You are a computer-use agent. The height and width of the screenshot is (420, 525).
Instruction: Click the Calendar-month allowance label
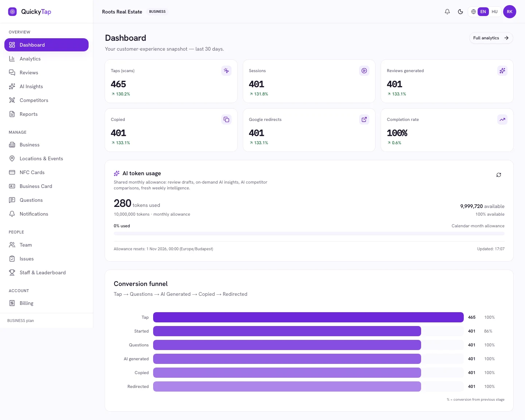click(x=478, y=226)
